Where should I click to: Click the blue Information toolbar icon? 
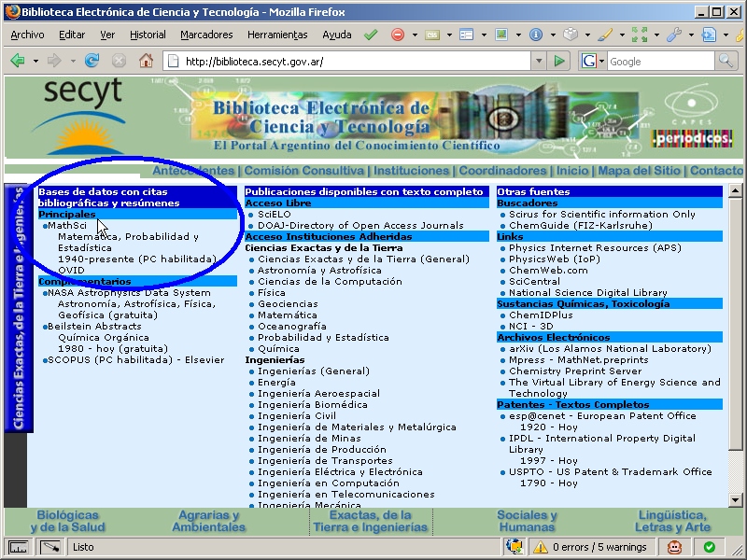536,35
